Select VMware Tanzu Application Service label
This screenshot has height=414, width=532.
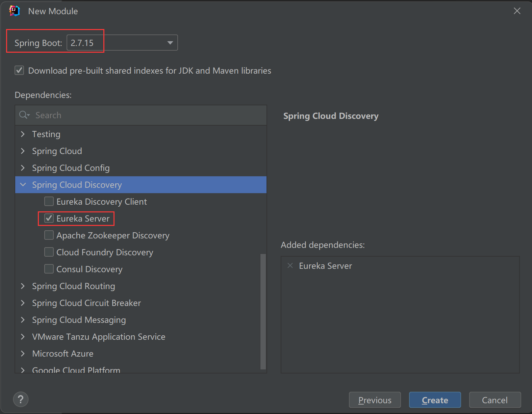tap(99, 337)
